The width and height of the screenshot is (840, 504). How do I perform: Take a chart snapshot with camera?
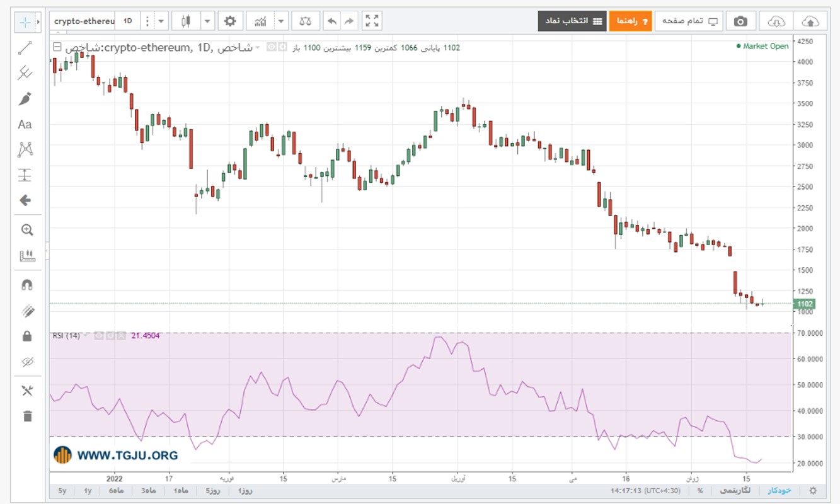741,21
